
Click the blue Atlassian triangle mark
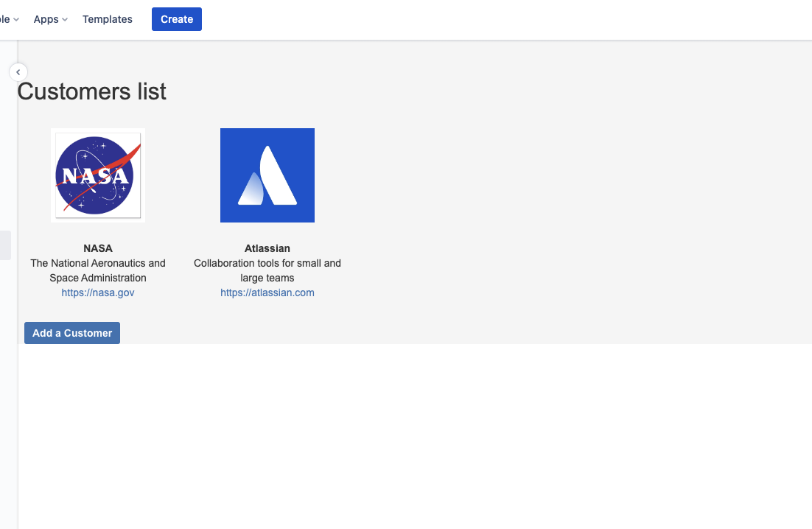pos(267,175)
